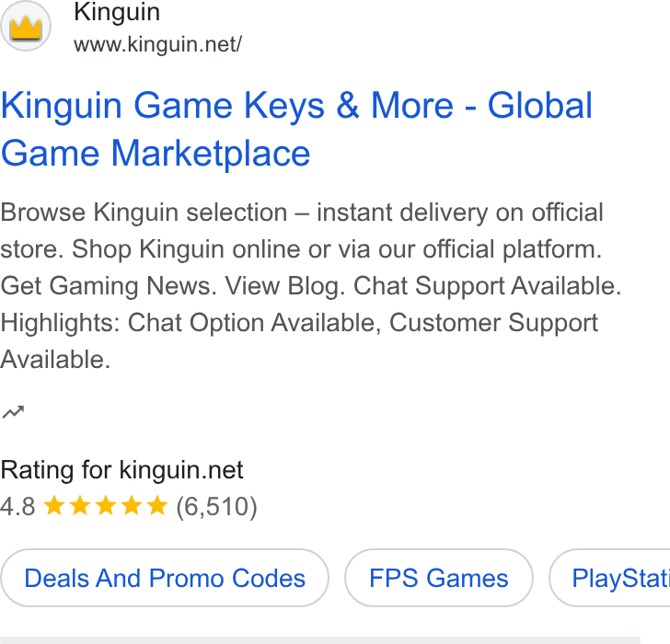Viewport: 670px width, 644px height.
Task: Click the www.kinguin.net URL text
Action: (x=157, y=44)
